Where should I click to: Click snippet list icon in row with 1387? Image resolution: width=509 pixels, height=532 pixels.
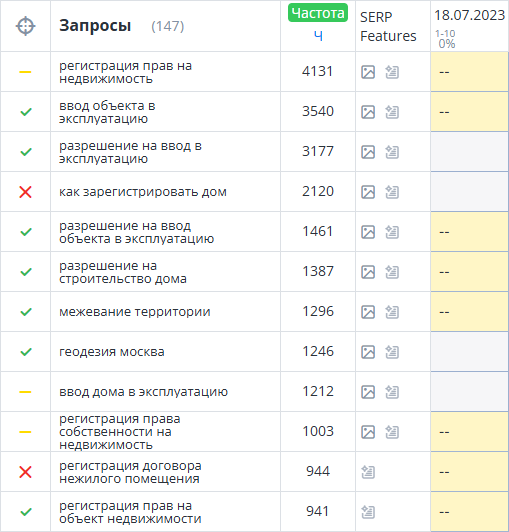tap(392, 272)
